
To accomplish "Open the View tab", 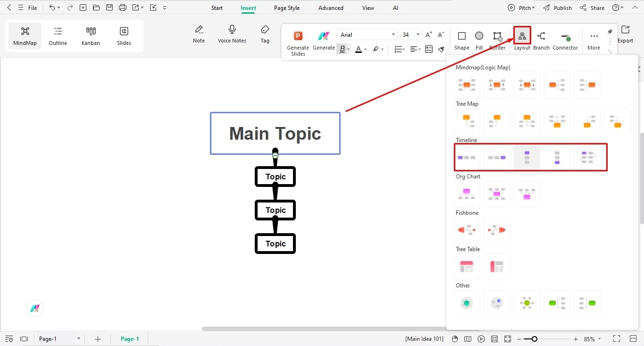I will pyautogui.click(x=368, y=8).
